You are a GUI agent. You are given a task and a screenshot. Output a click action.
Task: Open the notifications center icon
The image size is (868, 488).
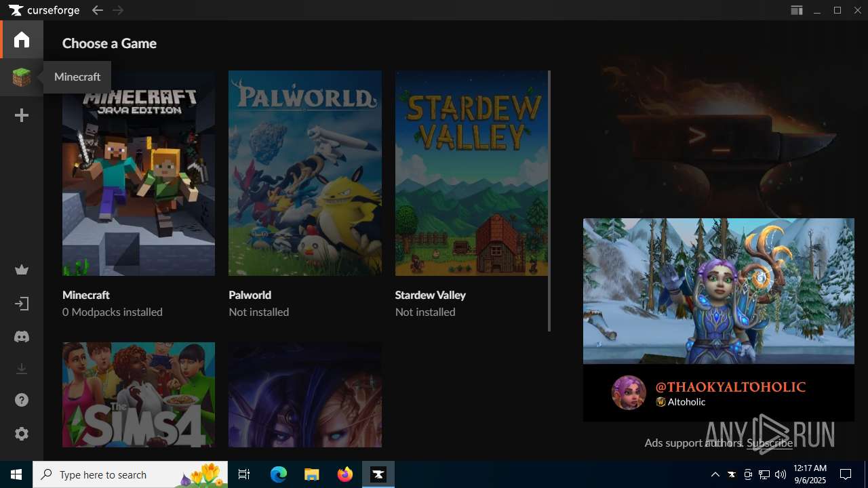point(846,474)
